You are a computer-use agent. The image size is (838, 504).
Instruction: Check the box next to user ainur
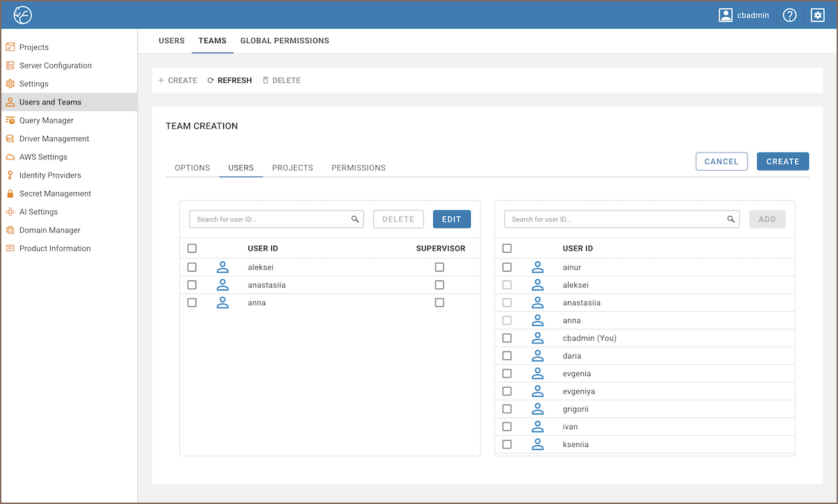click(x=507, y=267)
